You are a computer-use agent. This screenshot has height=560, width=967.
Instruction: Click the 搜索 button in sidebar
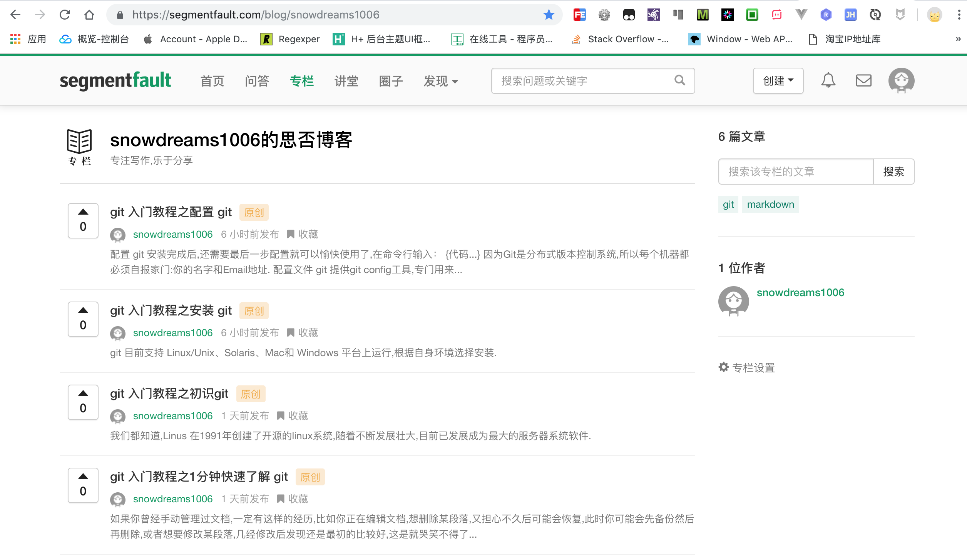click(893, 172)
